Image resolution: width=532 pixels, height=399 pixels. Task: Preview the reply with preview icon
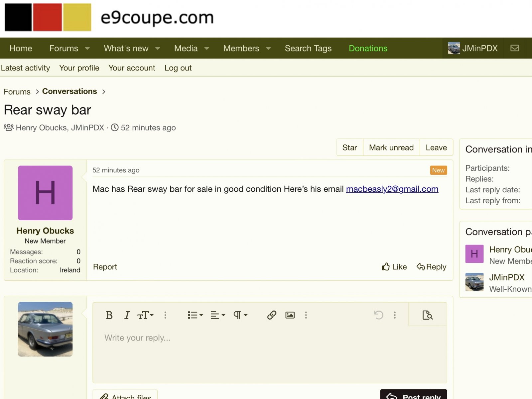coord(427,315)
